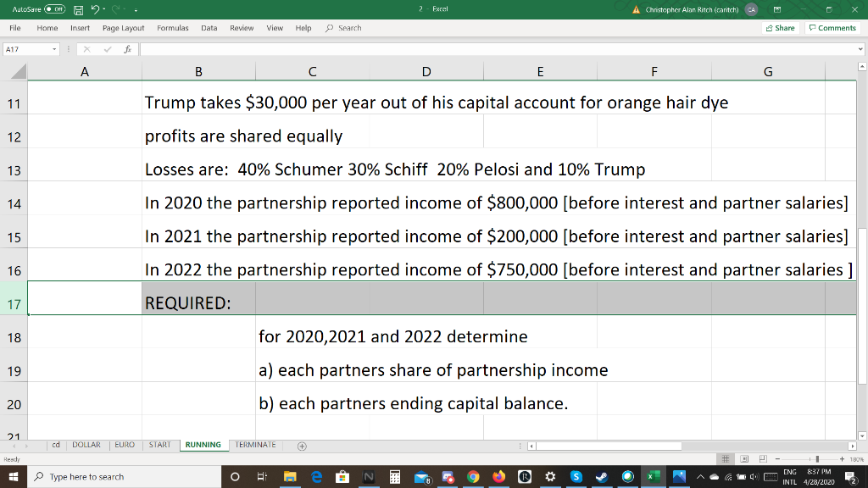Viewport: 868px width, 488px height.
Task: Click vertical scrollbar up arrow
Action: point(862,66)
